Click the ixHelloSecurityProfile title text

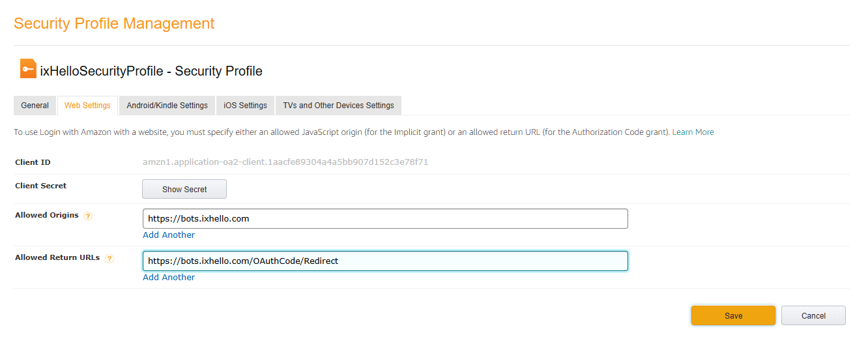[151, 71]
